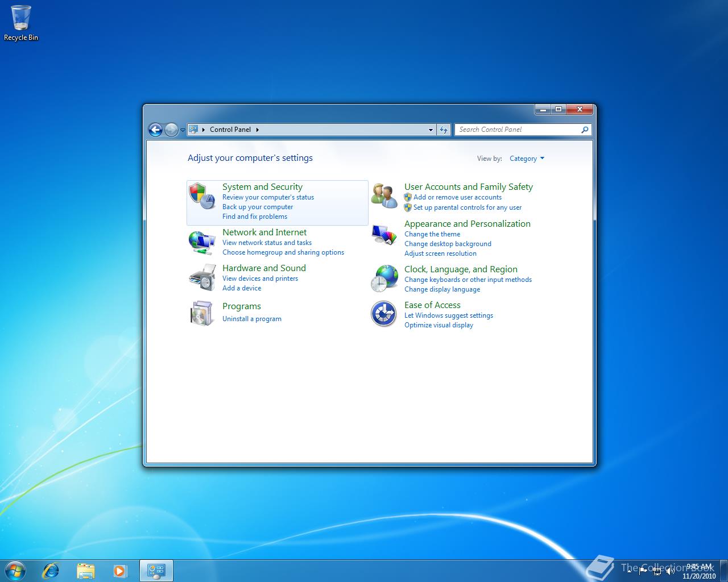Click the Forward arrow navigation button
Screen dimensions: 728x582
[x=171, y=130]
